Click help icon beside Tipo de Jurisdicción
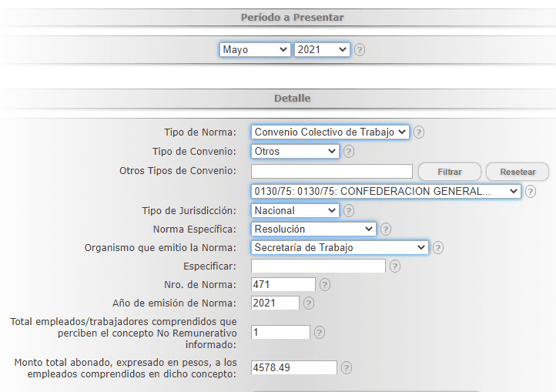The height and width of the screenshot is (392, 556). tap(349, 210)
